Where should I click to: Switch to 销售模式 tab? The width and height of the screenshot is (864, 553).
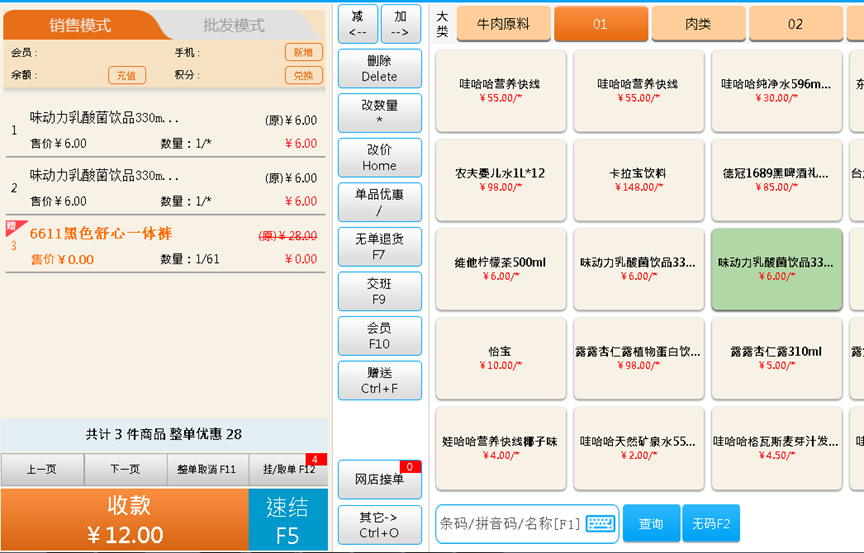80,25
